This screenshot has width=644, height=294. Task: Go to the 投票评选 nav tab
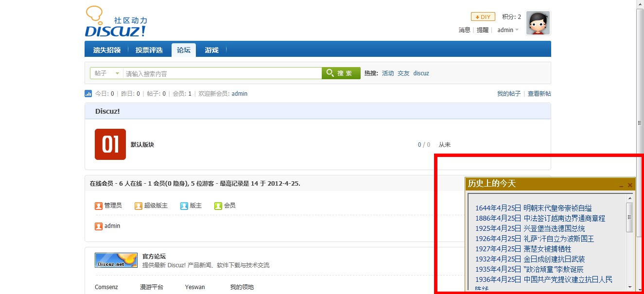[149, 50]
